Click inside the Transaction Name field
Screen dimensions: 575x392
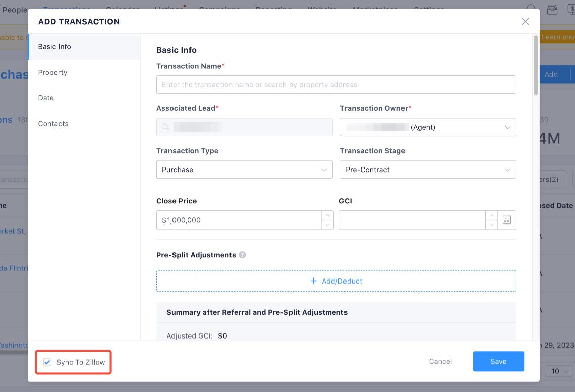point(336,84)
